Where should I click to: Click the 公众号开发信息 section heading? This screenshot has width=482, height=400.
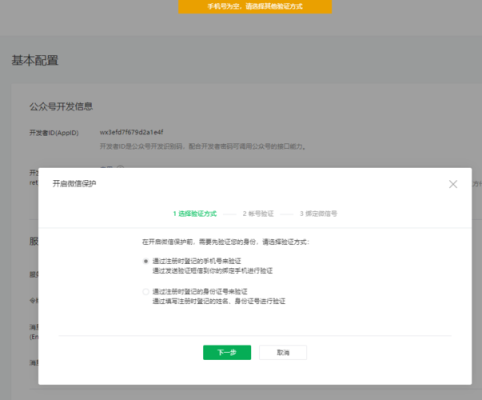tap(61, 107)
